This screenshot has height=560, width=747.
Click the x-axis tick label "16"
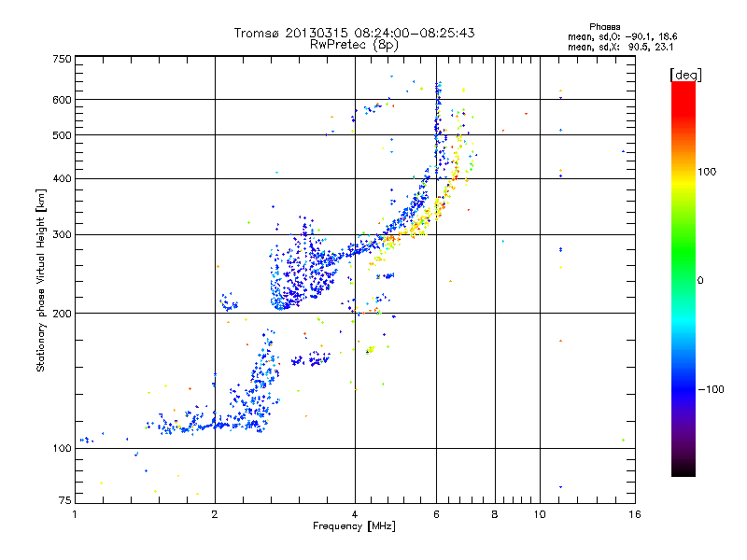click(635, 514)
